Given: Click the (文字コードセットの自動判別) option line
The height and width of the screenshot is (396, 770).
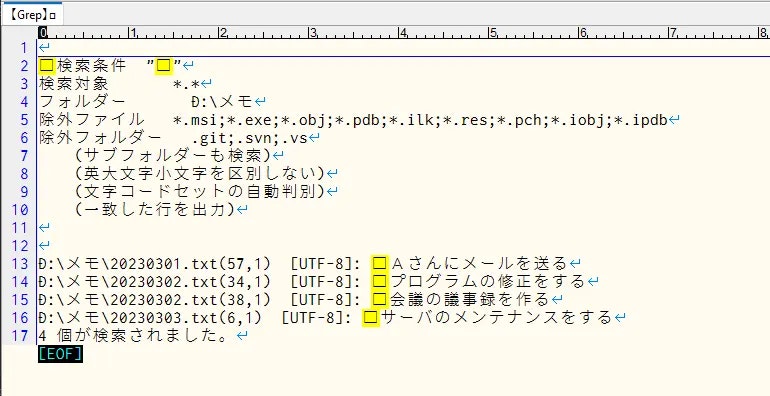Looking at the screenshot, I should click(200, 192).
